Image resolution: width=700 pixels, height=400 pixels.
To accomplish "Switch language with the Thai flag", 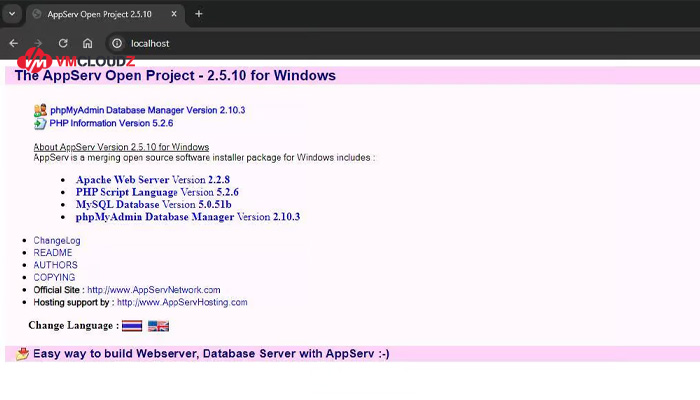I will [x=132, y=326].
